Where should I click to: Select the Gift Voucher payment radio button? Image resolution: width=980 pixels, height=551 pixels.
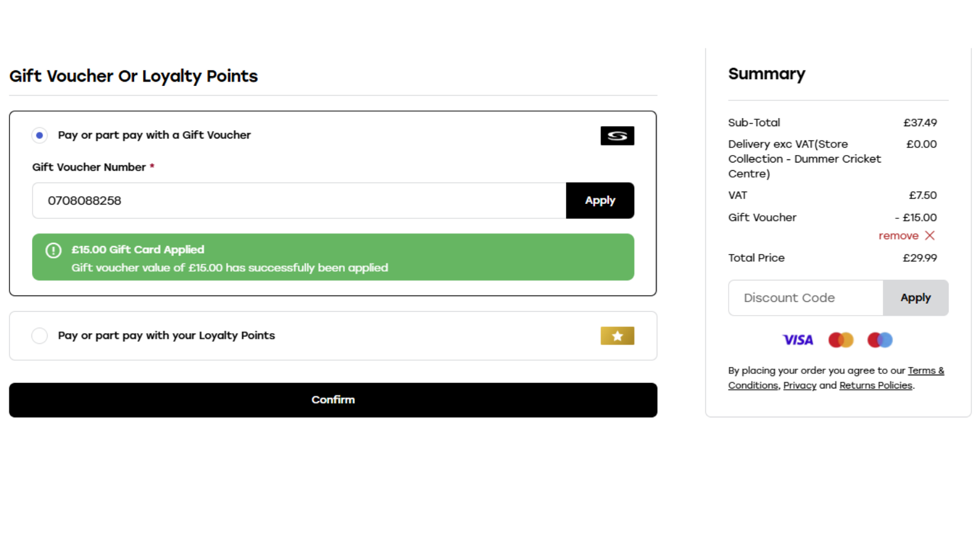click(40, 135)
